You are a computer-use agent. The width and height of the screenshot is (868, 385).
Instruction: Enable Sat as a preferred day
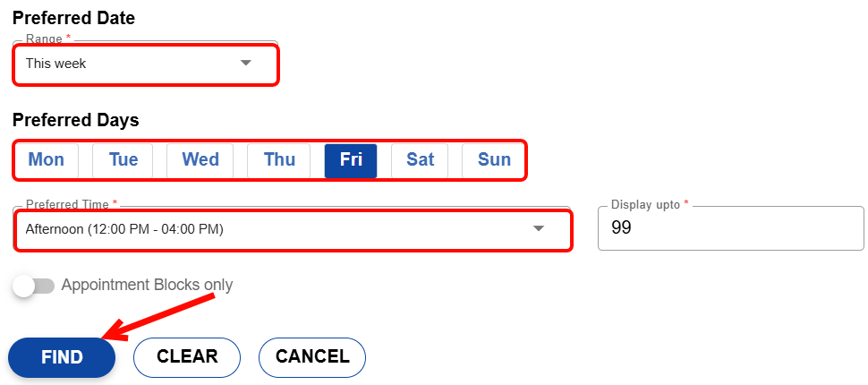pos(420,160)
